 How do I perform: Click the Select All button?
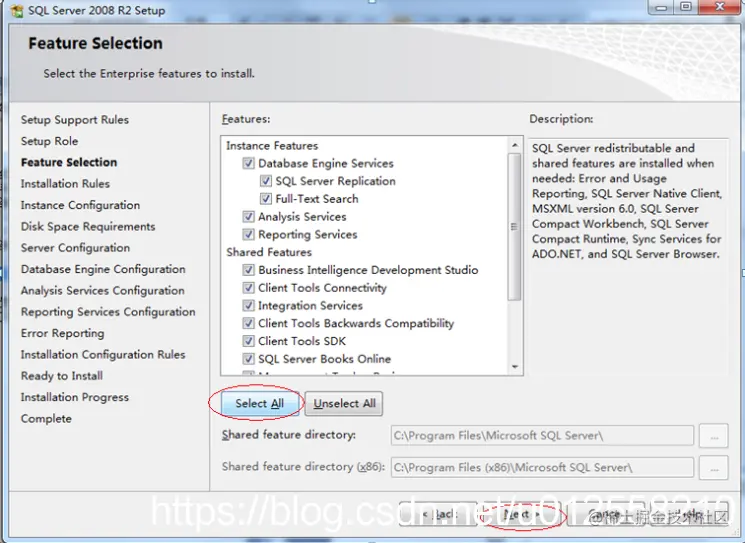pyautogui.click(x=259, y=403)
